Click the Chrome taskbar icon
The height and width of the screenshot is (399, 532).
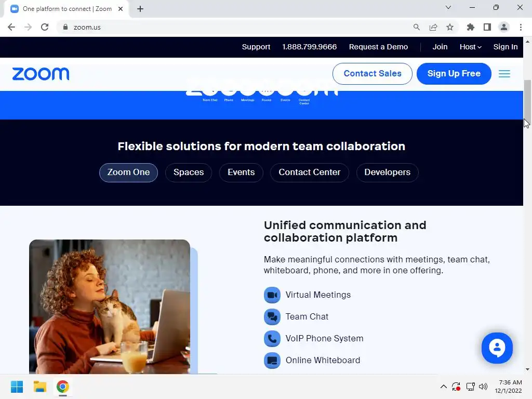[62, 387]
